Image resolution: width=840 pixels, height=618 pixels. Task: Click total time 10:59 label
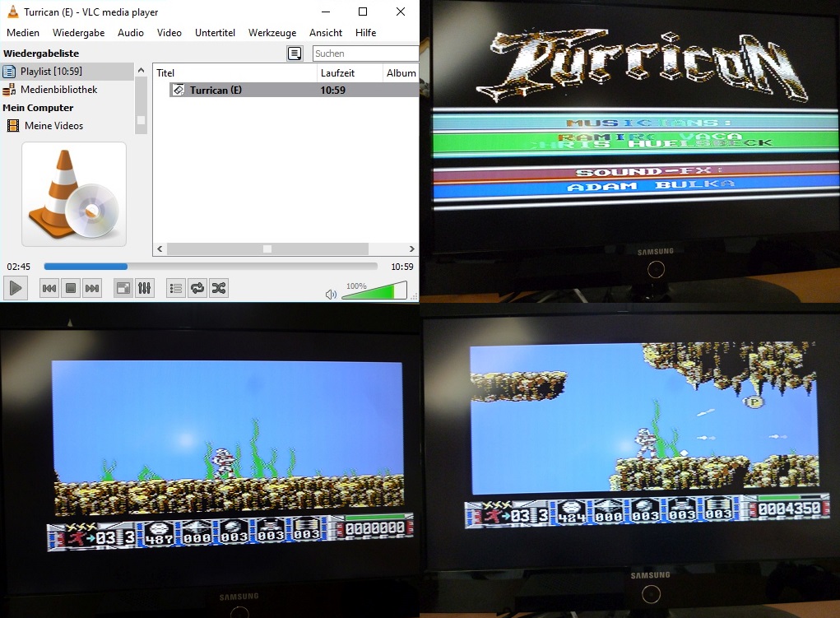[402, 267]
